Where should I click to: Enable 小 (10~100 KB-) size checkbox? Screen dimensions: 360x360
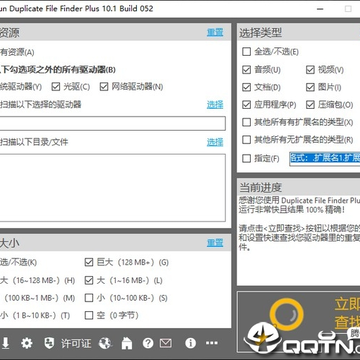point(89,298)
